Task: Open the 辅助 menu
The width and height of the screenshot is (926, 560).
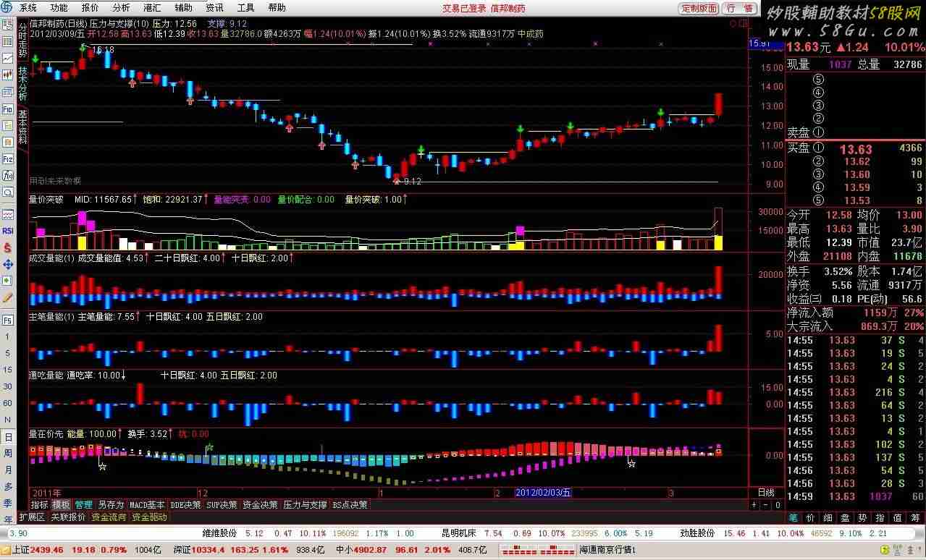Action: click(x=183, y=8)
